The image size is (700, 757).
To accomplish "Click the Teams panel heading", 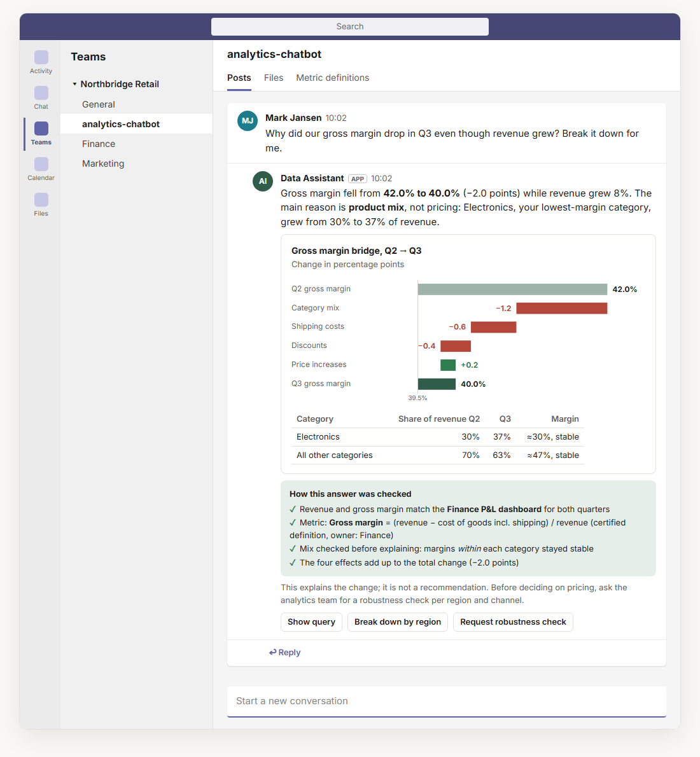I will 88,57.
